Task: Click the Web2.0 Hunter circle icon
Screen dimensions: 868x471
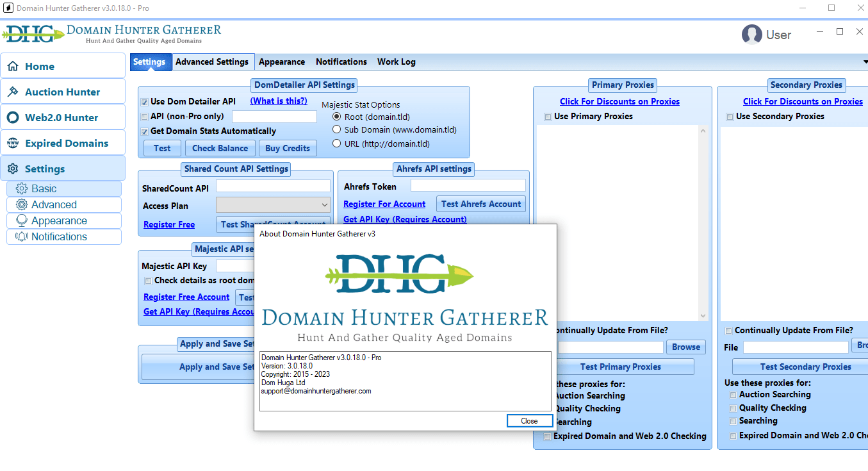Action: coord(13,117)
